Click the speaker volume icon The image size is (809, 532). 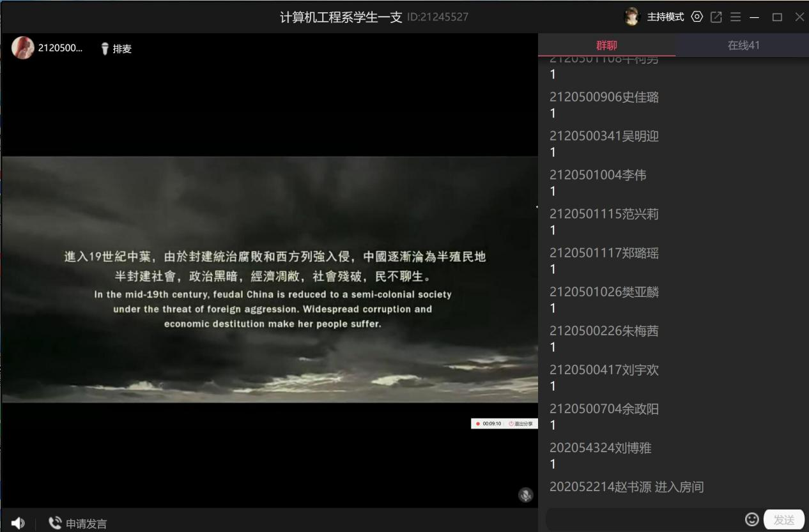18,523
